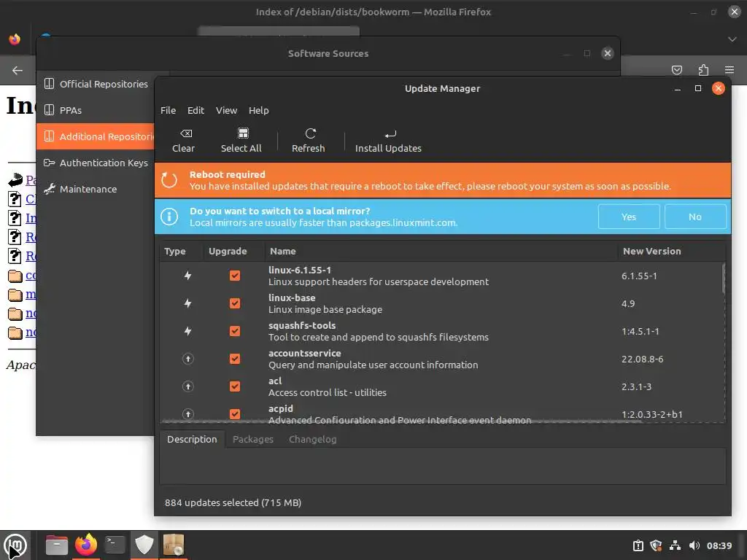Uncheck the linux-6.1.55-1 upgrade checkbox
Screen dimensions: 747x560
click(x=235, y=276)
